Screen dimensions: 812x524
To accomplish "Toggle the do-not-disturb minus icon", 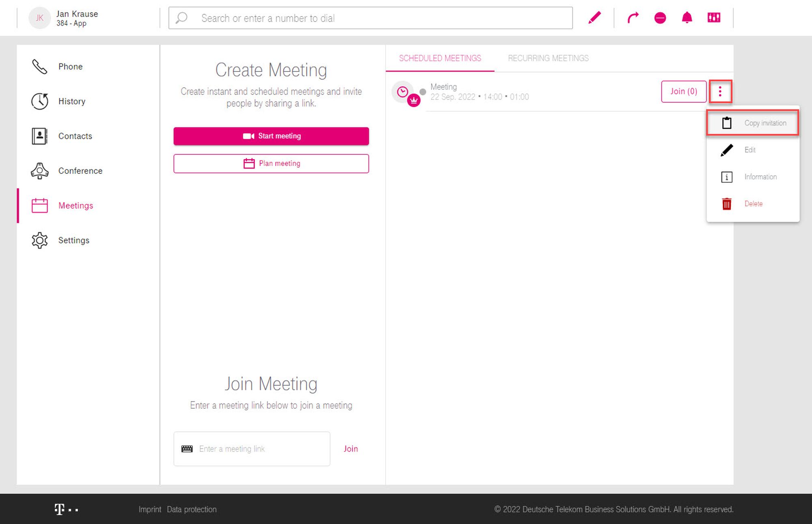I will pyautogui.click(x=660, y=18).
